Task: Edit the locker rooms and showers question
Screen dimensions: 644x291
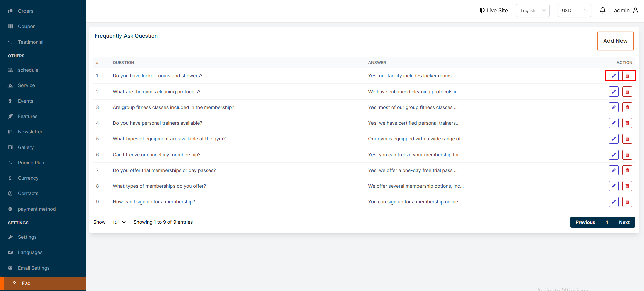Action: (613, 76)
